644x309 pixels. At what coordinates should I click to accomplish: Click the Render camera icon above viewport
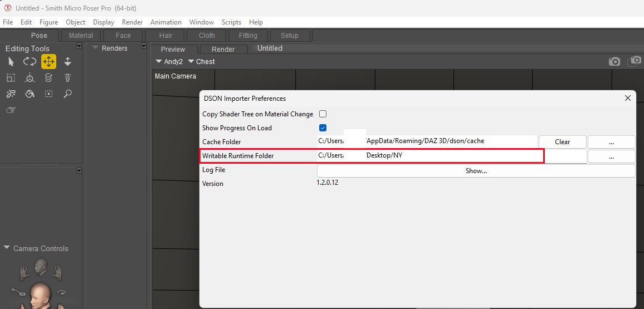point(614,62)
